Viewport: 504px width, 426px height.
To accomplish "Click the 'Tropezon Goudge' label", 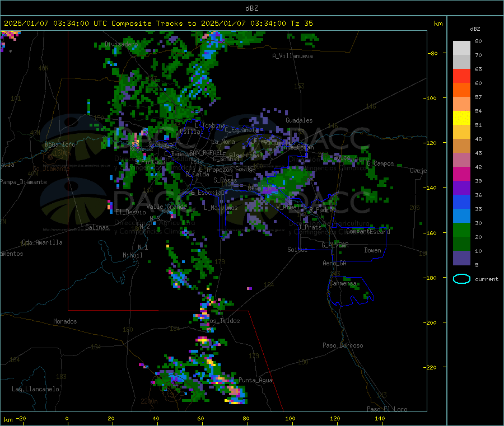I will pyautogui.click(x=231, y=169).
